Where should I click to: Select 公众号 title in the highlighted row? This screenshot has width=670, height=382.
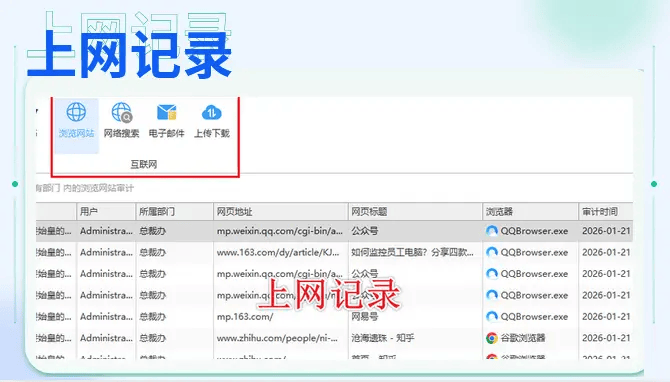click(364, 231)
